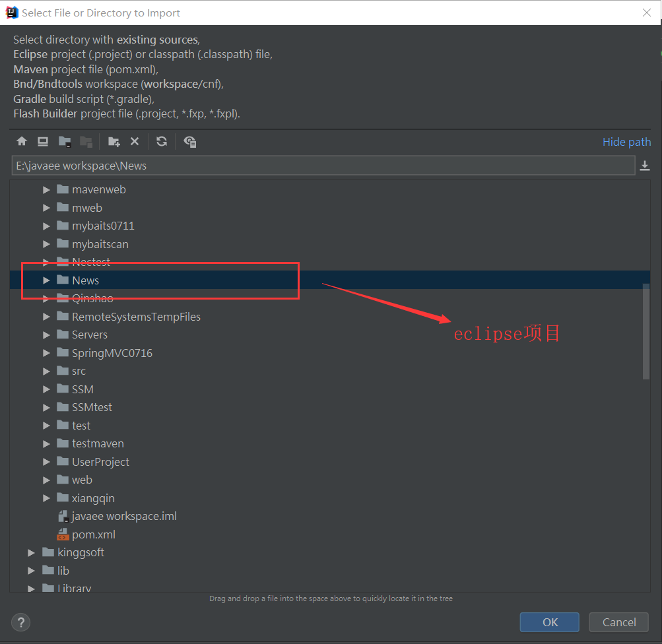Viewport: 662px width, 644px height.
Task: Select the RemoteSystemsTempFiles folder name
Action: (x=136, y=317)
